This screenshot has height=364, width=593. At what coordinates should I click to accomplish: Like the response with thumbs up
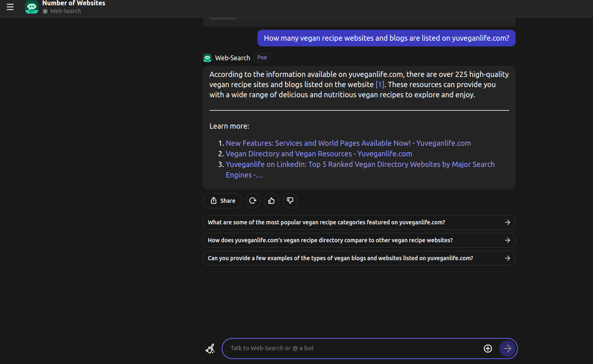click(x=272, y=201)
